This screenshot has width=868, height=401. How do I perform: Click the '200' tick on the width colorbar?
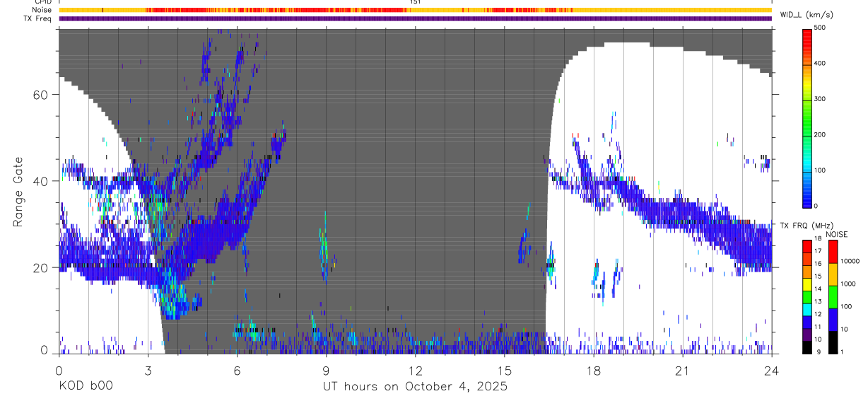(x=821, y=134)
